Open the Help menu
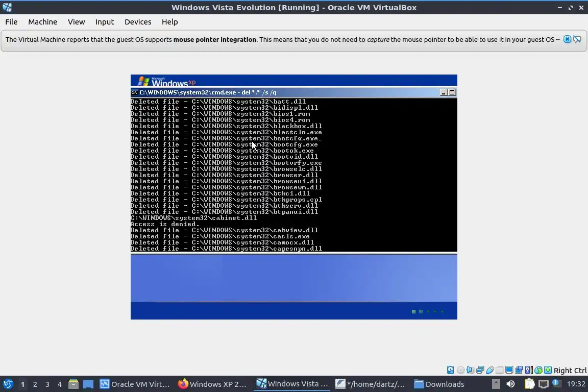The image size is (588, 392). pyautogui.click(x=169, y=22)
